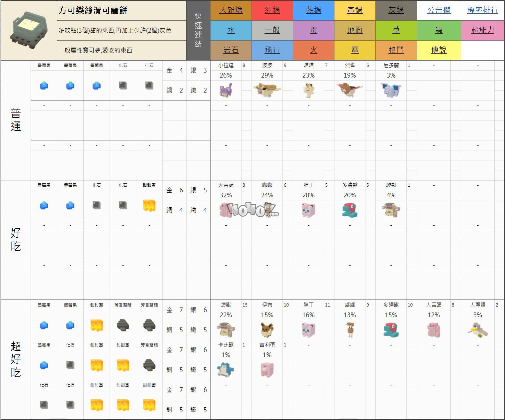505x420 pixels.
Task: Click 甜甜蜜 honey icon in 好吃 recipe
Action: 149,205
